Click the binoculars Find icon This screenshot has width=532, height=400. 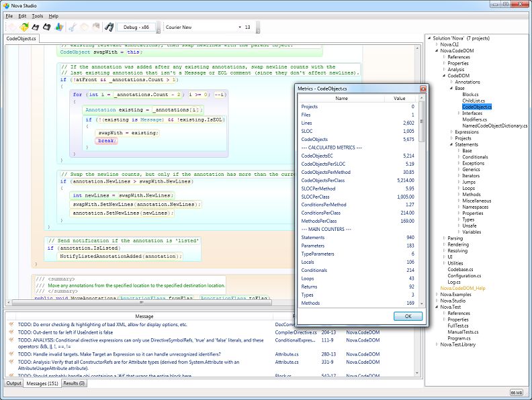[x=109, y=28]
